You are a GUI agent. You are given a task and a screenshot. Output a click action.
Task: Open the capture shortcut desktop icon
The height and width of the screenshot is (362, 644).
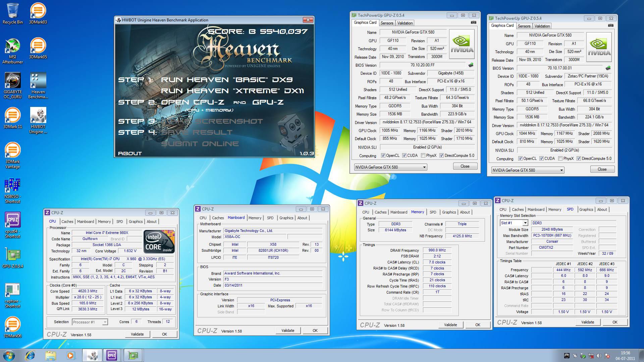[13, 295]
